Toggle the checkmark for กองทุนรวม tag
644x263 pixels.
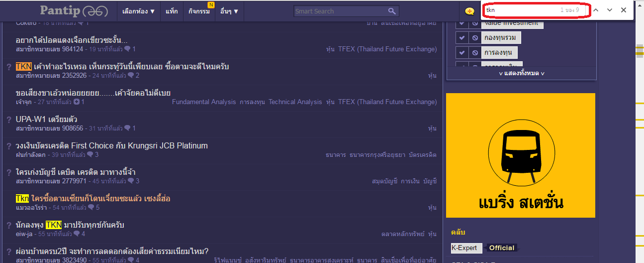click(x=462, y=38)
